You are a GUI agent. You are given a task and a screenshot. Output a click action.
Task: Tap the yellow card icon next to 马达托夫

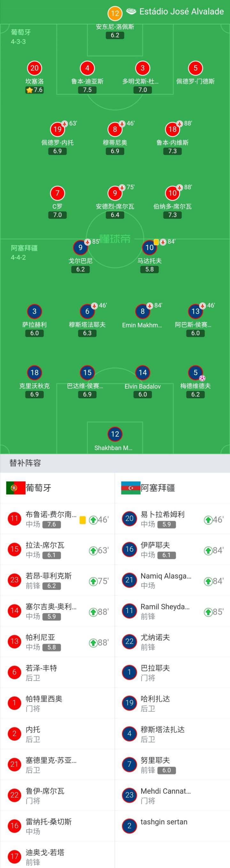tap(156, 242)
